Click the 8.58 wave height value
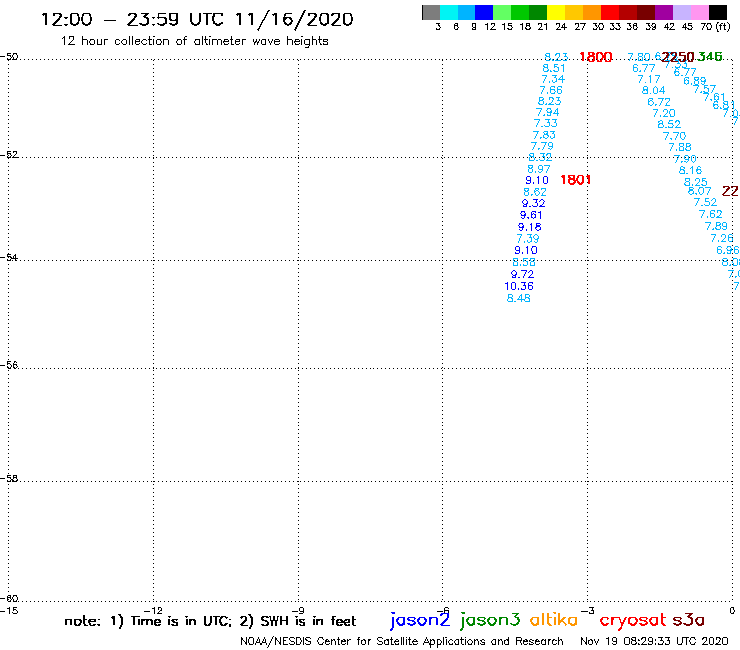740x650 pixels. [x=524, y=262]
